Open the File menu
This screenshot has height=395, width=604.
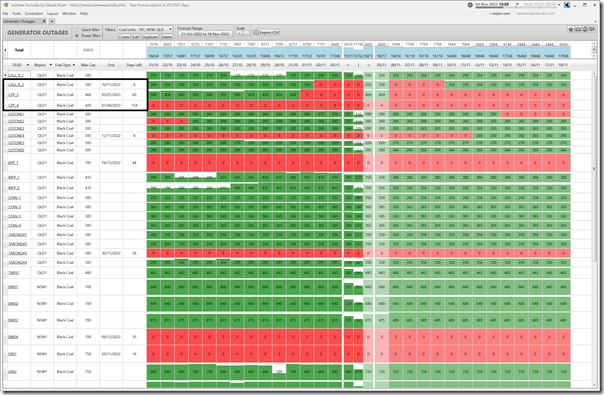pos(5,13)
